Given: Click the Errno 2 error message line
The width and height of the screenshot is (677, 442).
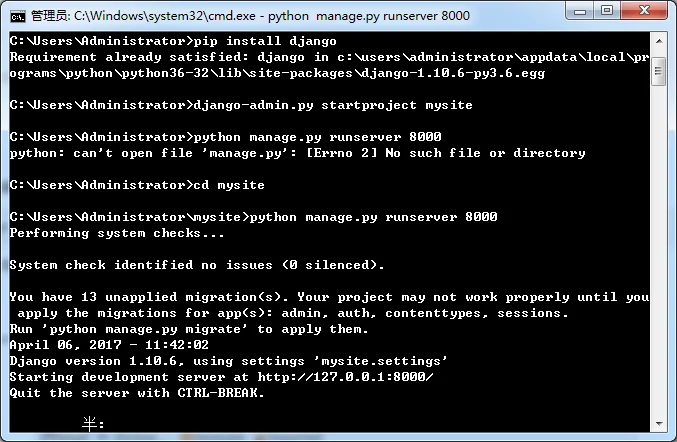Looking at the screenshot, I should point(297,153).
